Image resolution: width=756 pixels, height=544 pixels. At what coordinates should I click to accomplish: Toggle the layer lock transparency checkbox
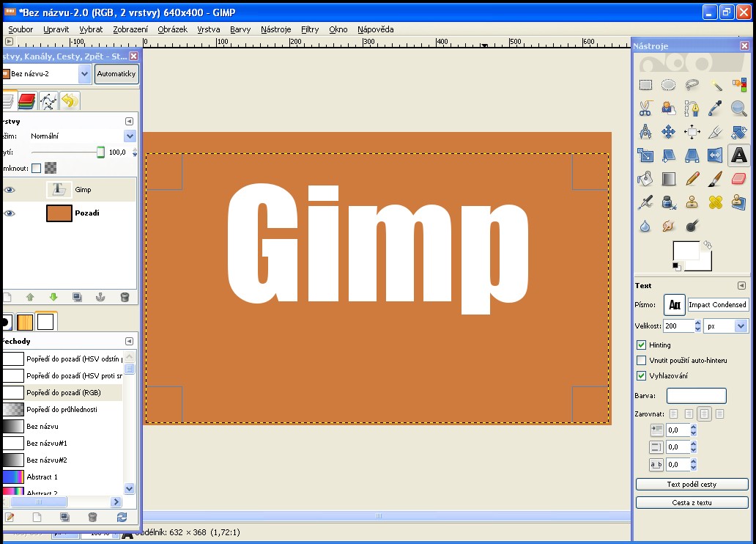pyautogui.click(x=37, y=169)
